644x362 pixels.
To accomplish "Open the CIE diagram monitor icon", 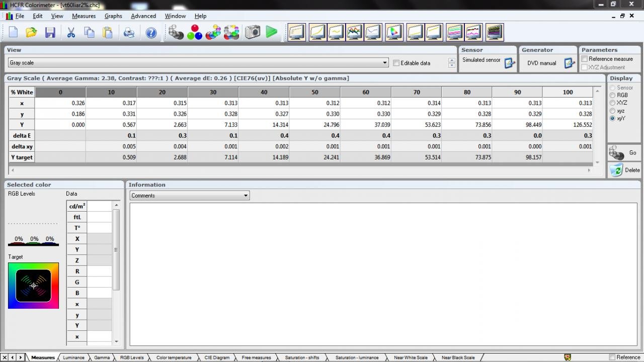I will 394,33.
